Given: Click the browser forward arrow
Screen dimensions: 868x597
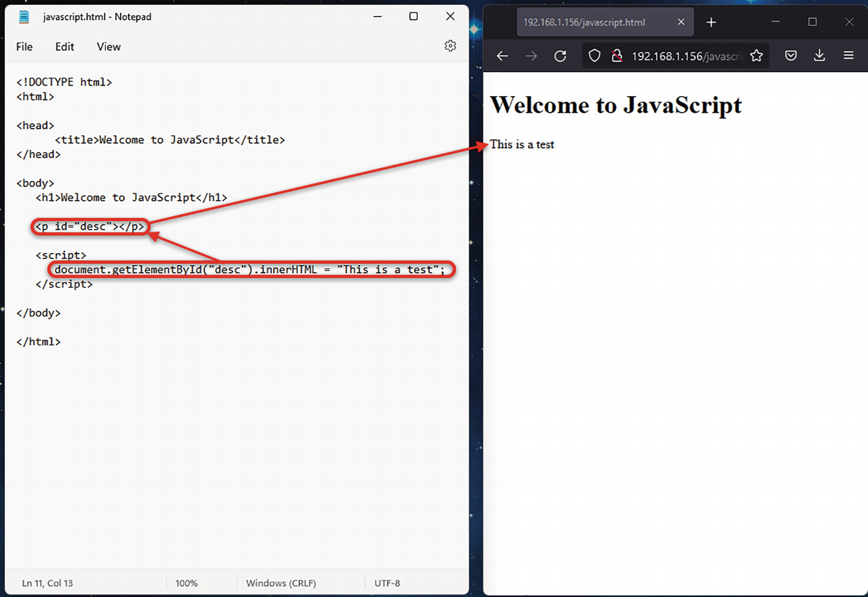Looking at the screenshot, I should (531, 56).
